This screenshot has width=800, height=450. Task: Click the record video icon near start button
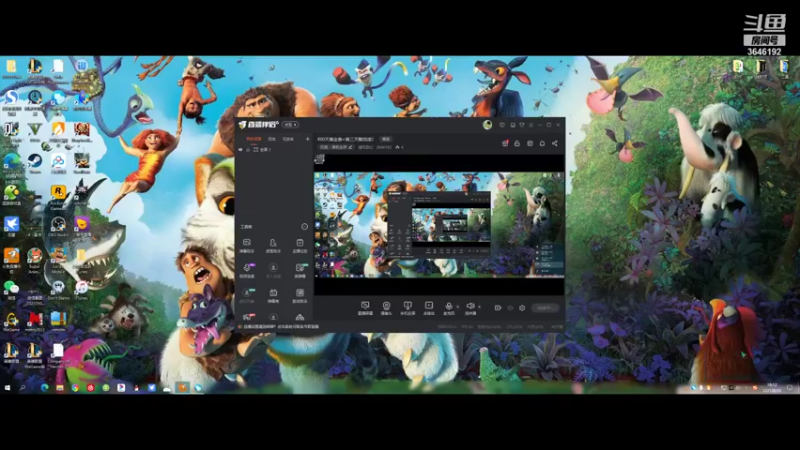(498, 308)
